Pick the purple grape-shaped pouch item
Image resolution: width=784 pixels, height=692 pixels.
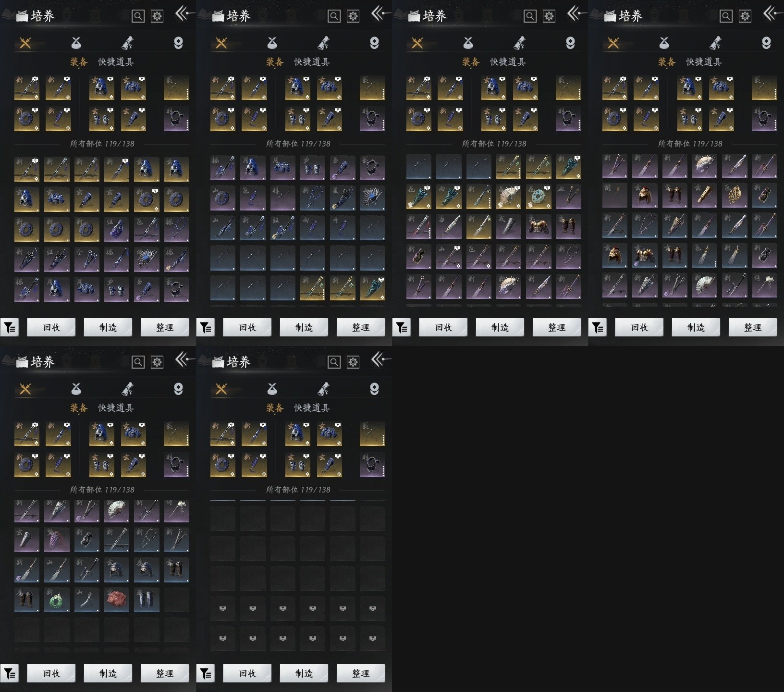coord(57,540)
